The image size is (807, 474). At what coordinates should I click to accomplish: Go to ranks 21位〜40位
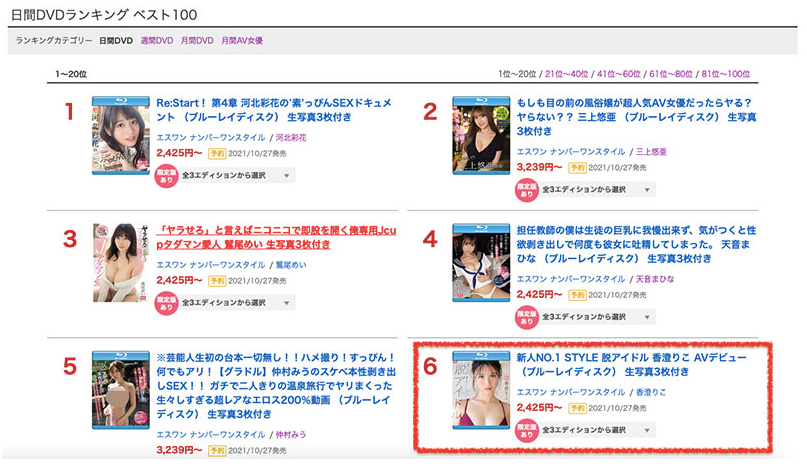click(566, 74)
